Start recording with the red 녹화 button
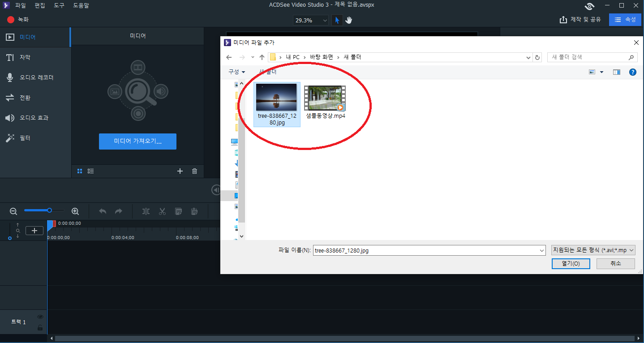Screen dimensions: 644x343 click(x=18, y=20)
